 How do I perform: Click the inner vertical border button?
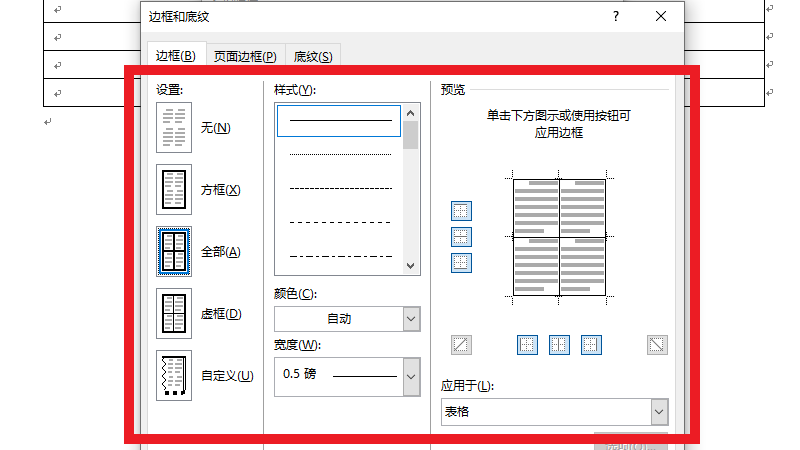click(x=559, y=345)
